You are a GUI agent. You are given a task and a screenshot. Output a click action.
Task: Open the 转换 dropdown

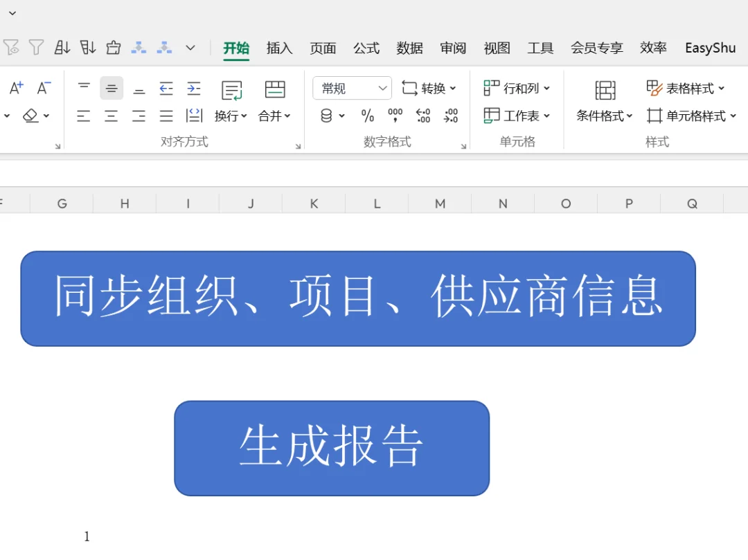(x=429, y=88)
